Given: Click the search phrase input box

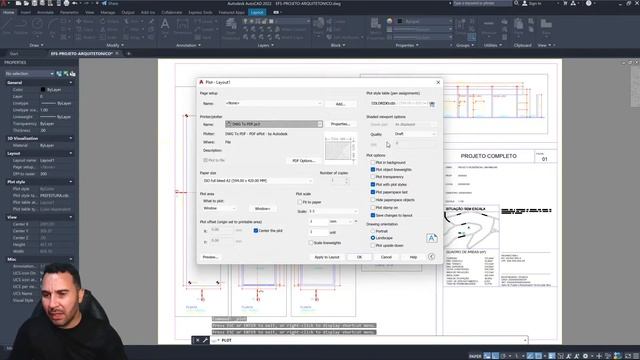Looking at the screenshot, I should point(482,3).
